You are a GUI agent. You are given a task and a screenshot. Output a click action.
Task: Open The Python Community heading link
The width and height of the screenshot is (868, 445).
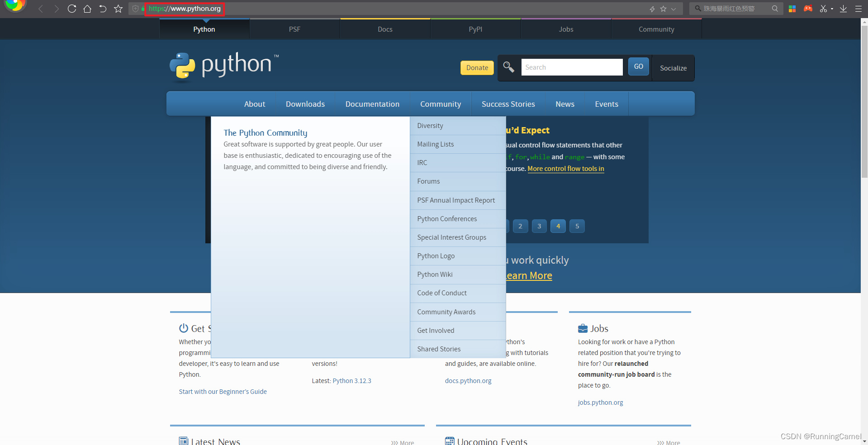click(266, 133)
